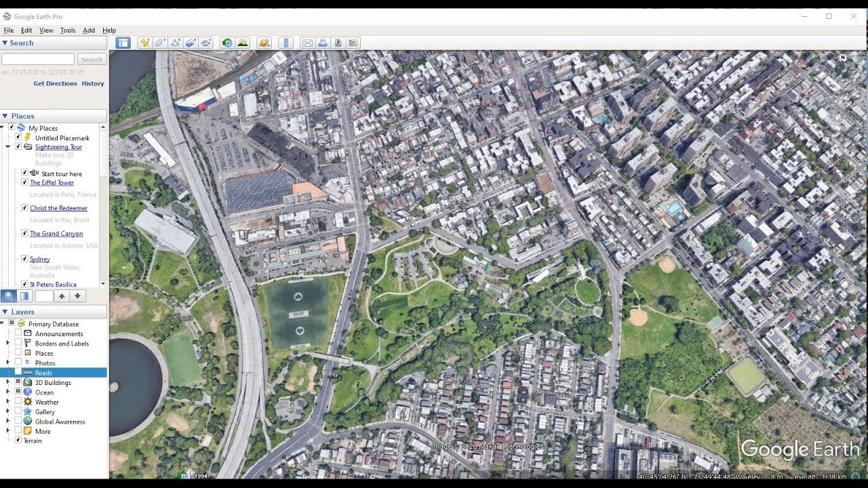Show the ruler tool

coord(285,43)
